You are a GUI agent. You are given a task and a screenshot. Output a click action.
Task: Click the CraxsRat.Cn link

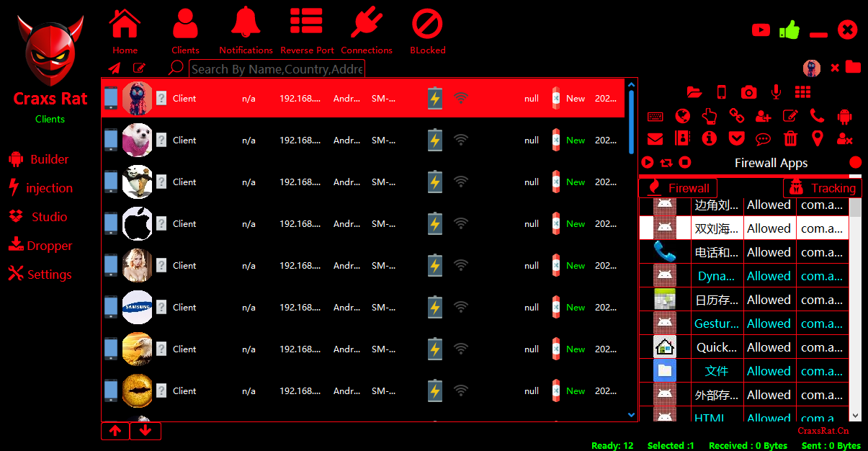823,431
